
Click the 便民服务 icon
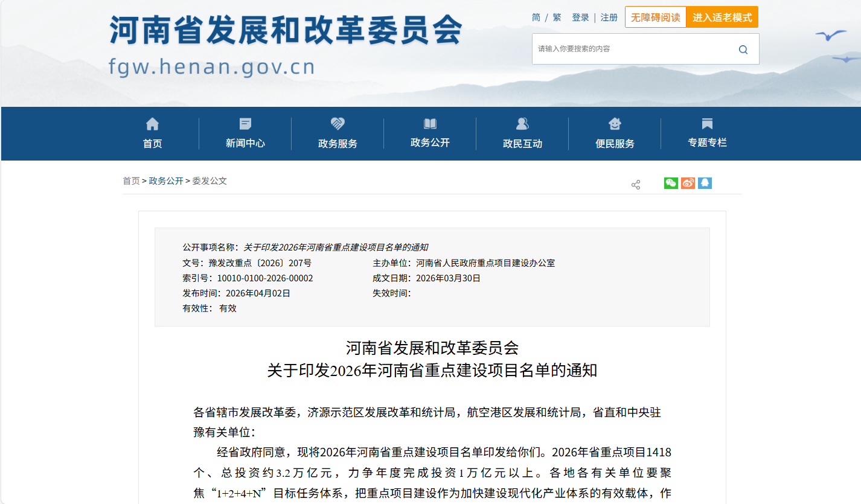615,124
